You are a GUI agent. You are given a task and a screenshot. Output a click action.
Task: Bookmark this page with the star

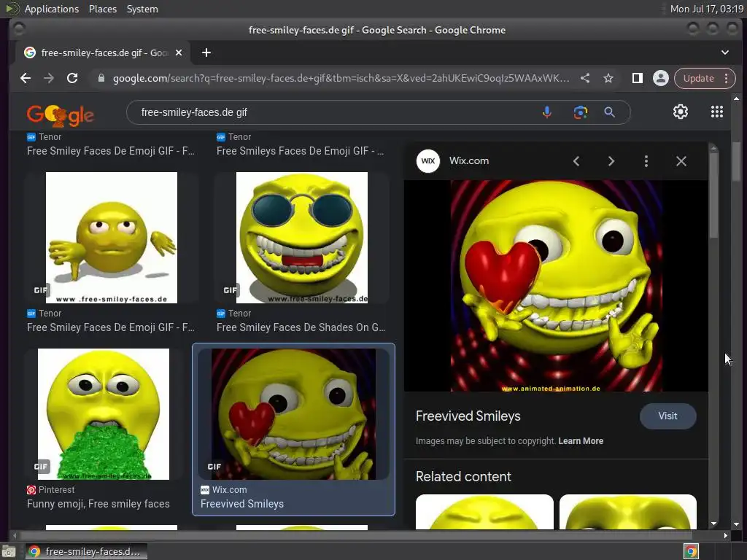608,78
